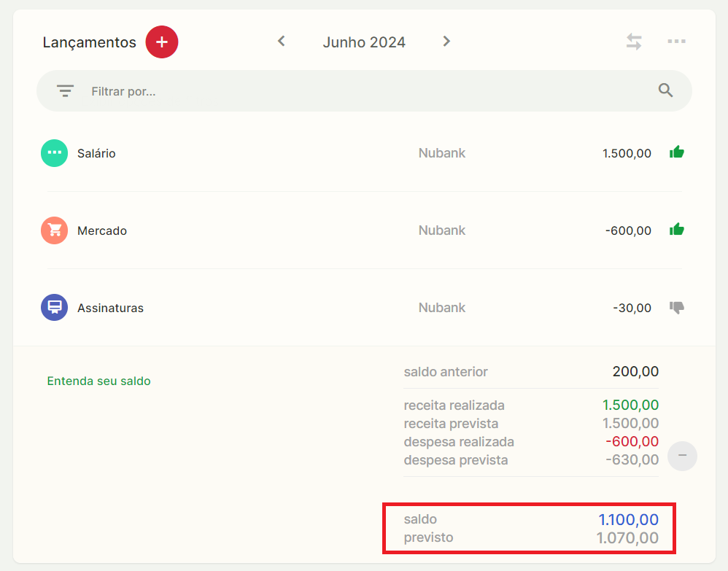This screenshot has height=571, width=728.
Task: Click the Mercado shopping cart icon
Action: coord(54,230)
